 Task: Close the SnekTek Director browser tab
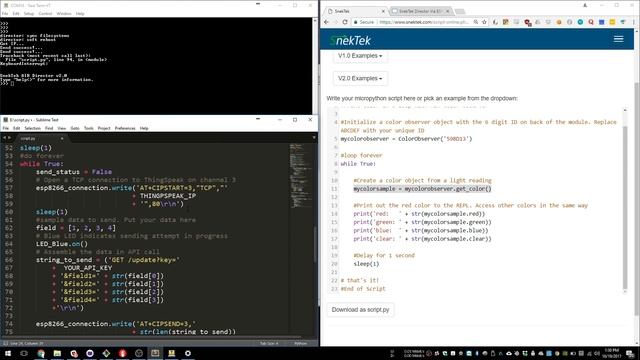(x=447, y=11)
